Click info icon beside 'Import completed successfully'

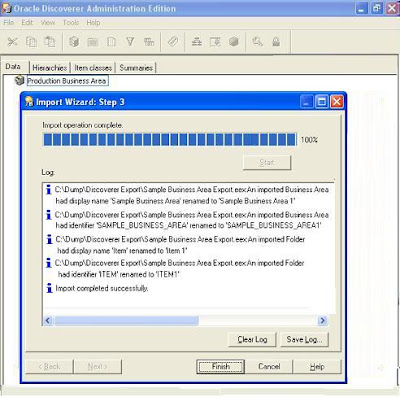(49, 288)
